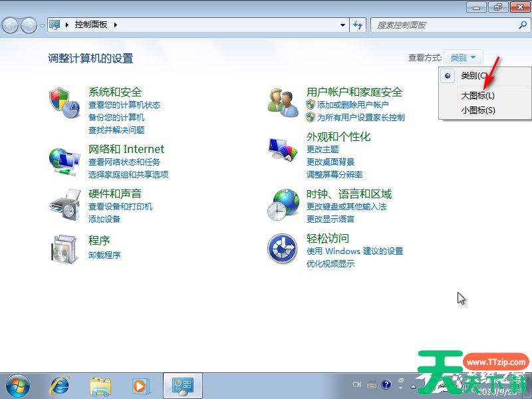Open the Windows Start button
Image resolution: width=532 pixels, height=399 pixels.
click(x=18, y=385)
